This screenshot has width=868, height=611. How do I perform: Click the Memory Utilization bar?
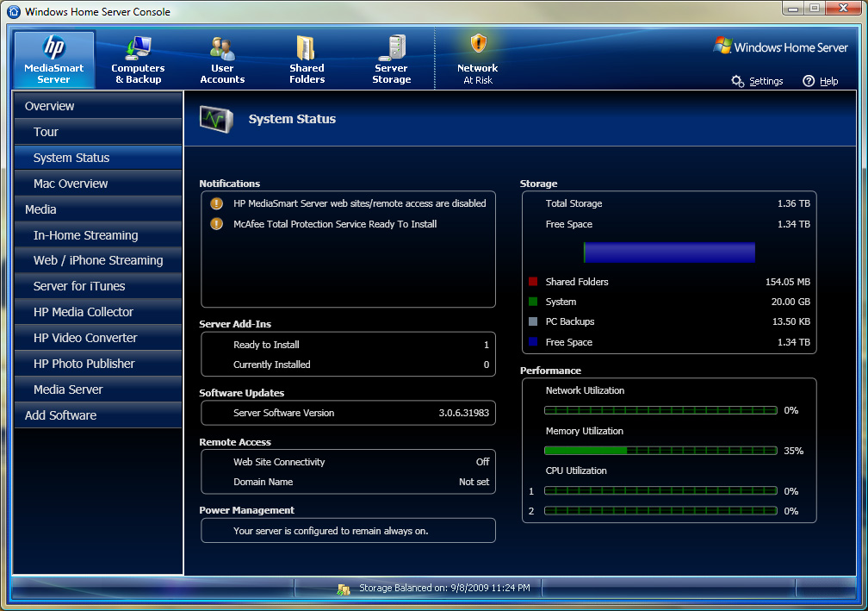[660, 451]
